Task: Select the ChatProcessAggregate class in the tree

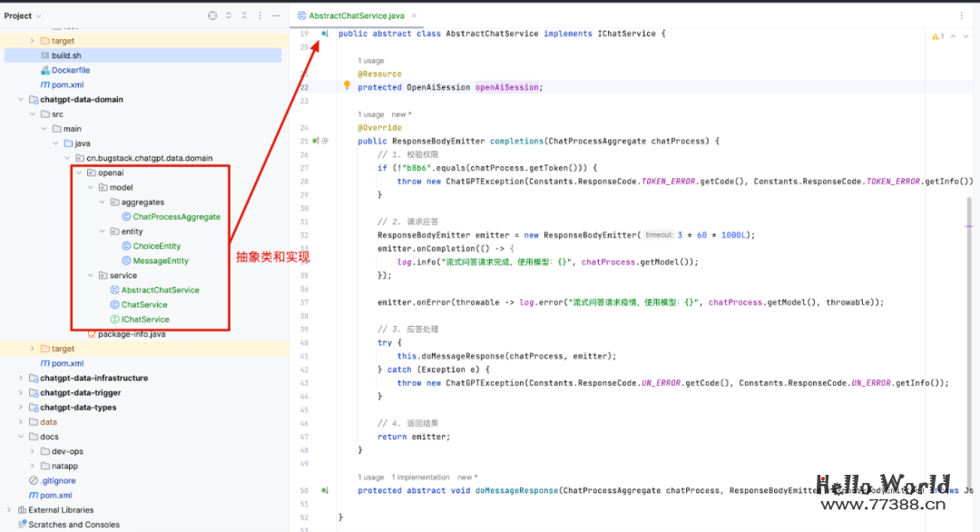Action: click(x=171, y=216)
